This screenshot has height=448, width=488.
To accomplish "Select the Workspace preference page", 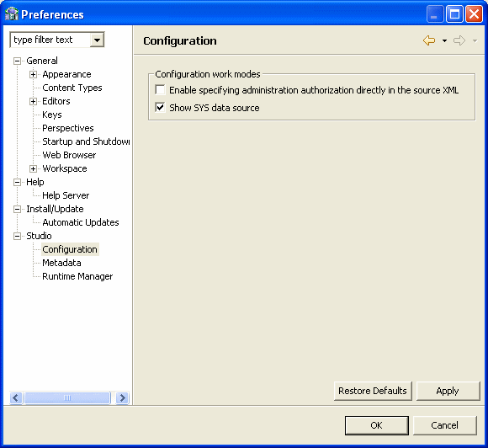I will coord(65,168).
